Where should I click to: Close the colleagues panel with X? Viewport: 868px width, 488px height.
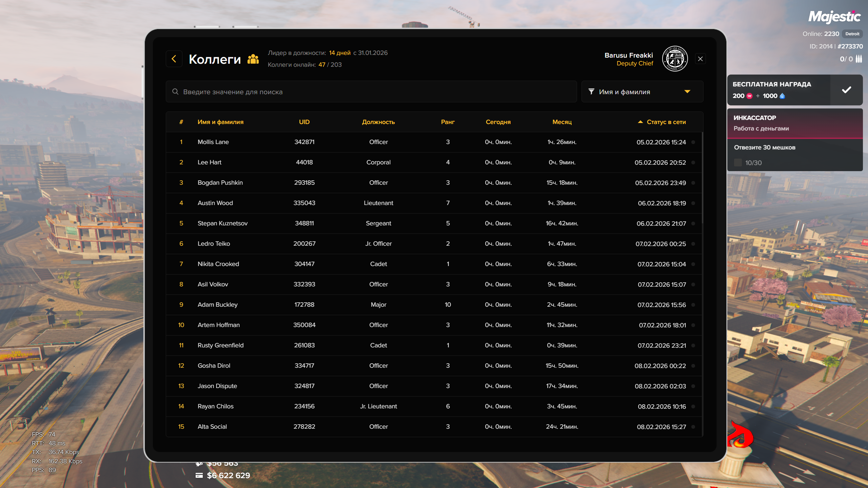tap(701, 59)
